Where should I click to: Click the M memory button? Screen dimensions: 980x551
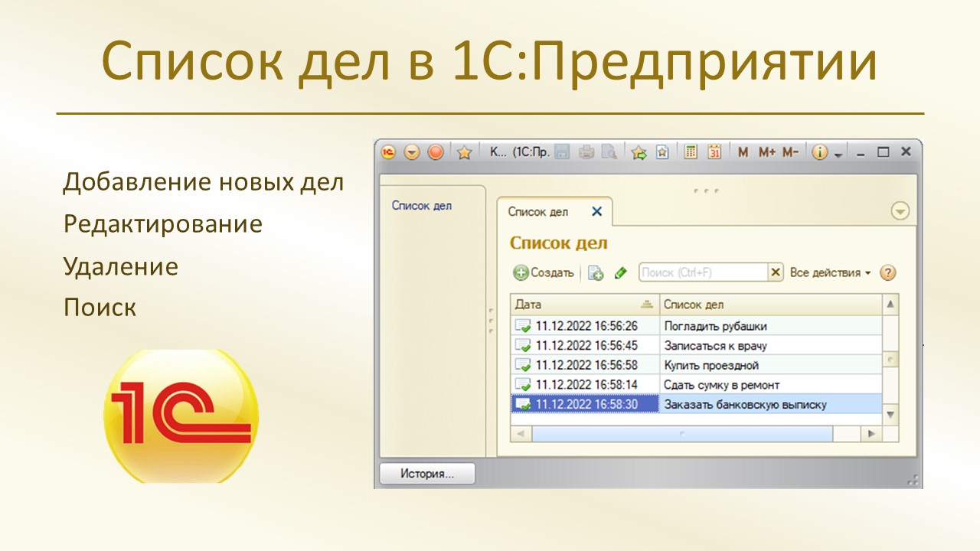pyautogui.click(x=743, y=152)
